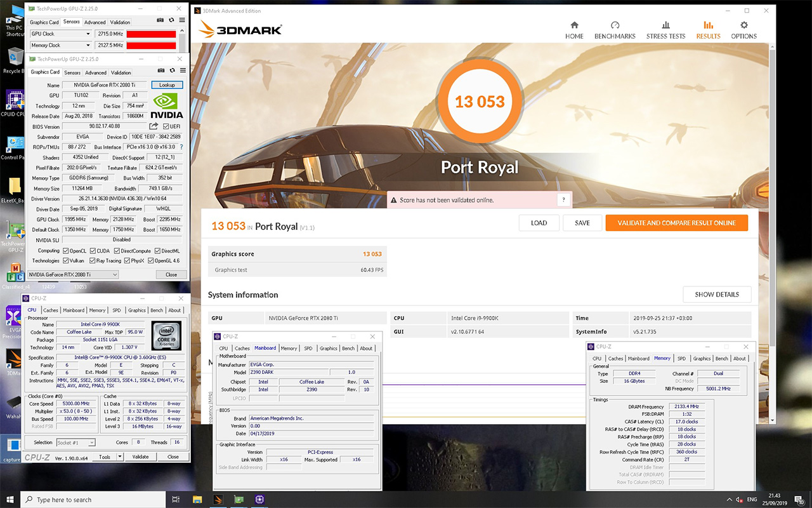Viewport: 812px width, 508px height.
Task: Open Task View on taskbar
Action: click(x=176, y=499)
